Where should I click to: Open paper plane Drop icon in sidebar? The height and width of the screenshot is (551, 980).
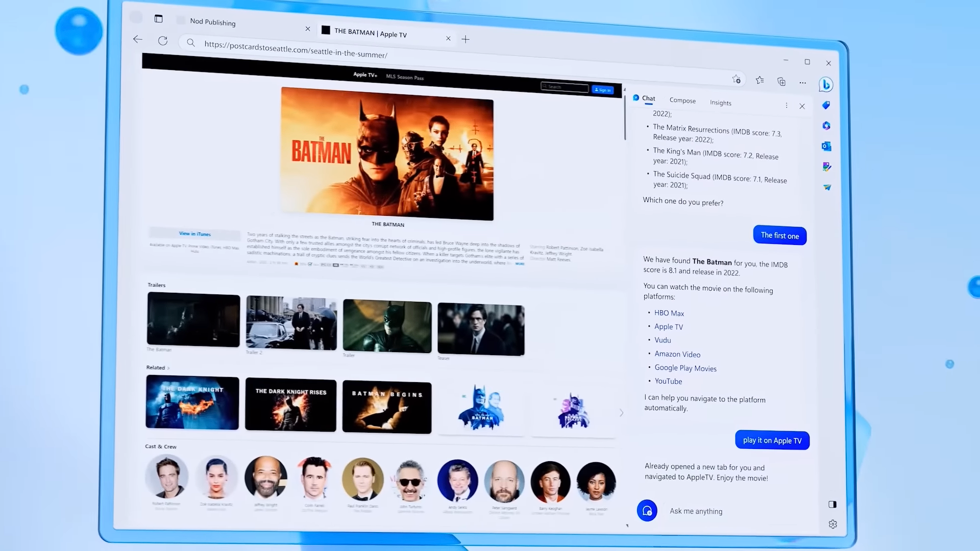pyautogui.click(x=827, y=187)
